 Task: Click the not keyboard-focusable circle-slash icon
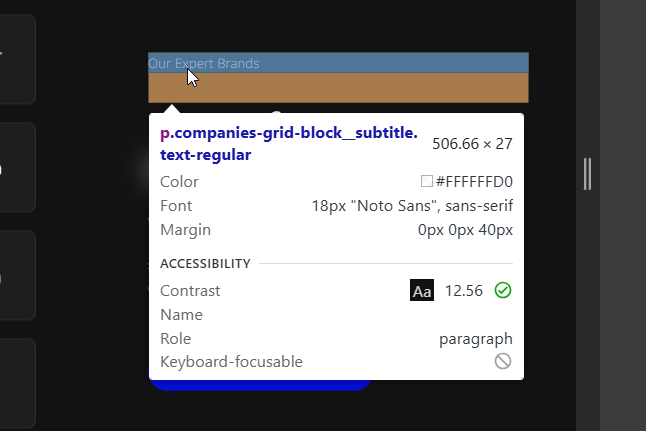pos(503,361)
